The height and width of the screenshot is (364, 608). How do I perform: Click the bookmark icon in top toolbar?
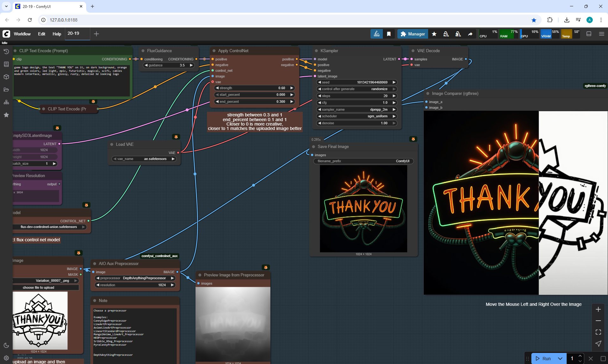(x=389, y=34)
